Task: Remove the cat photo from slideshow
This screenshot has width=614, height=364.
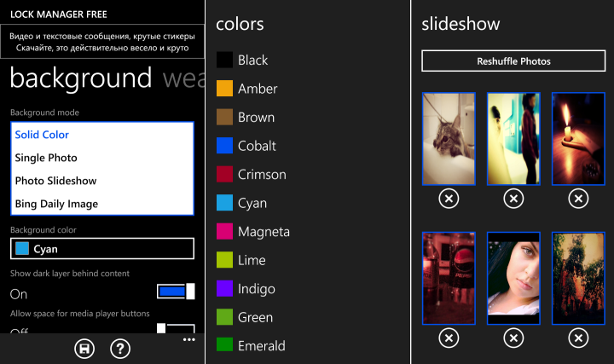Action: pos(449,199)
